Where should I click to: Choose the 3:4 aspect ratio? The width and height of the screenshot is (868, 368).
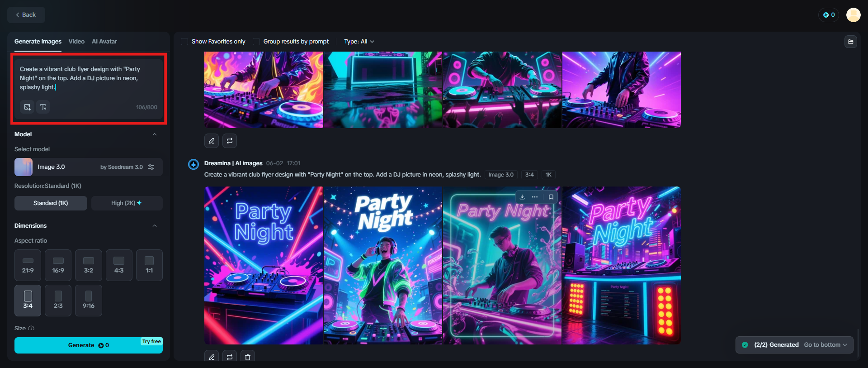point(28,301)
